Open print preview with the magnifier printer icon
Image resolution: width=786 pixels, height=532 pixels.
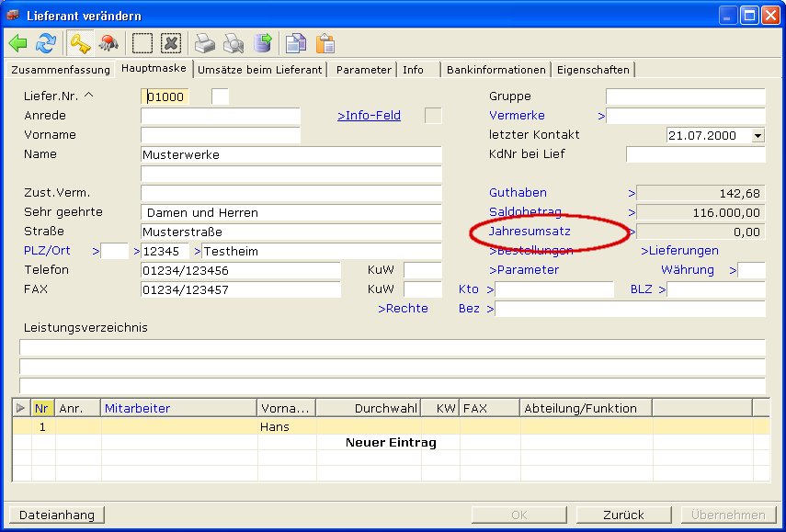pos(234,43)
